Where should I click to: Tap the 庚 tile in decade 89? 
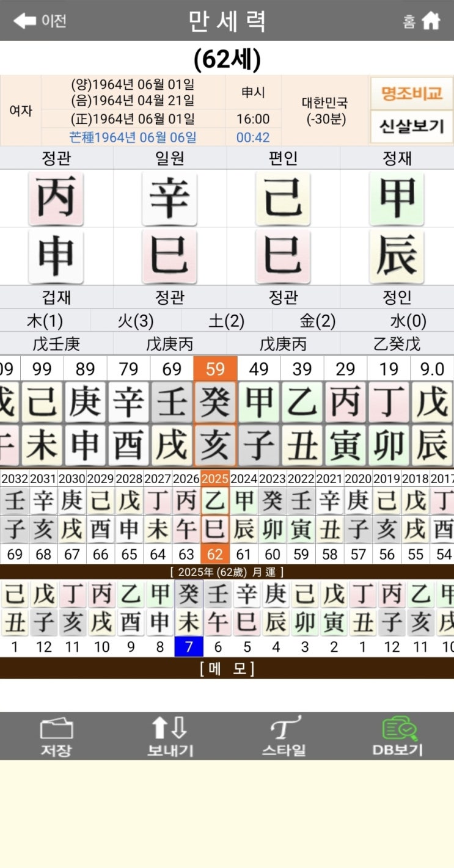coord(86,402)
